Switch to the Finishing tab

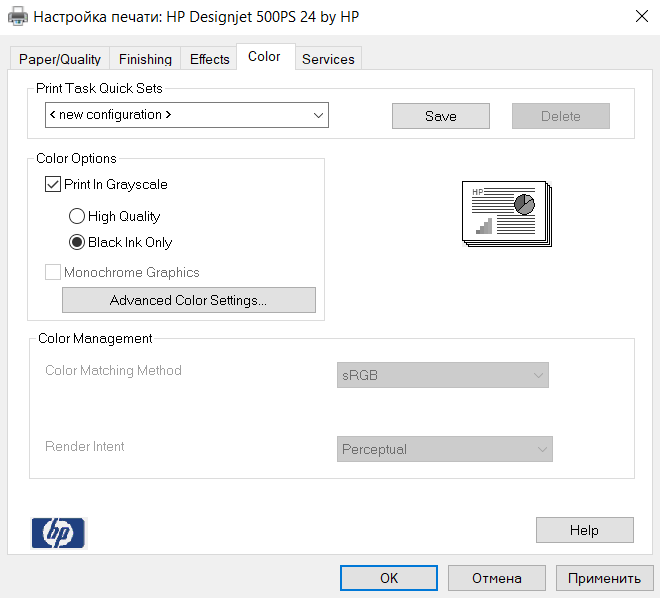(x=145, y=59)
